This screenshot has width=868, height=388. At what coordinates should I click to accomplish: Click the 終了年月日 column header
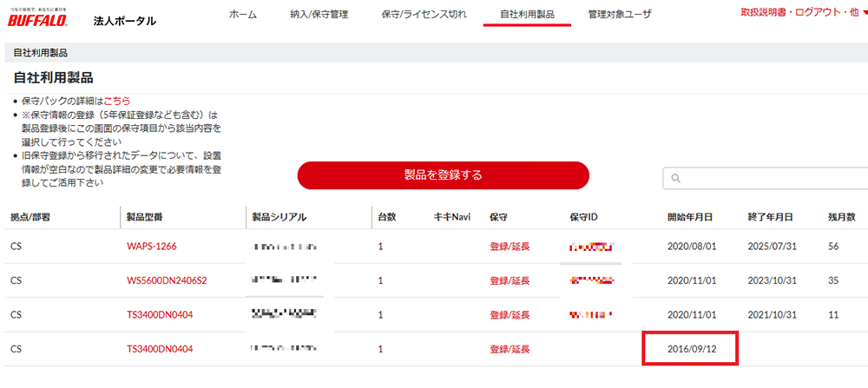(x=770, y=217)
